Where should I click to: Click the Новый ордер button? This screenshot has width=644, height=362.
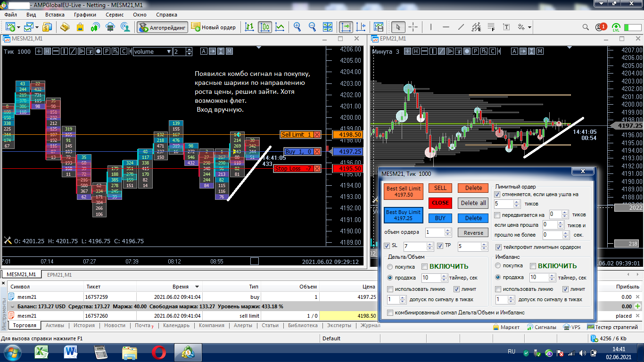click(x=214, y=27)
